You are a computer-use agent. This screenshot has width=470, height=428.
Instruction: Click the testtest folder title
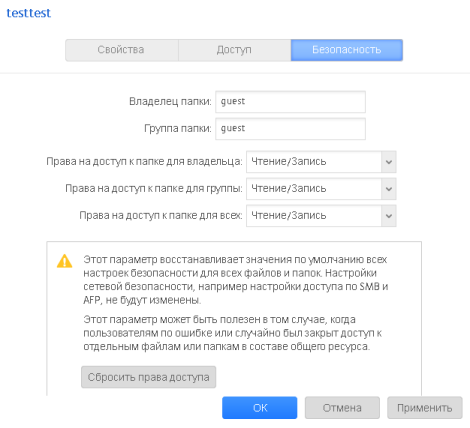click(29, 13)
